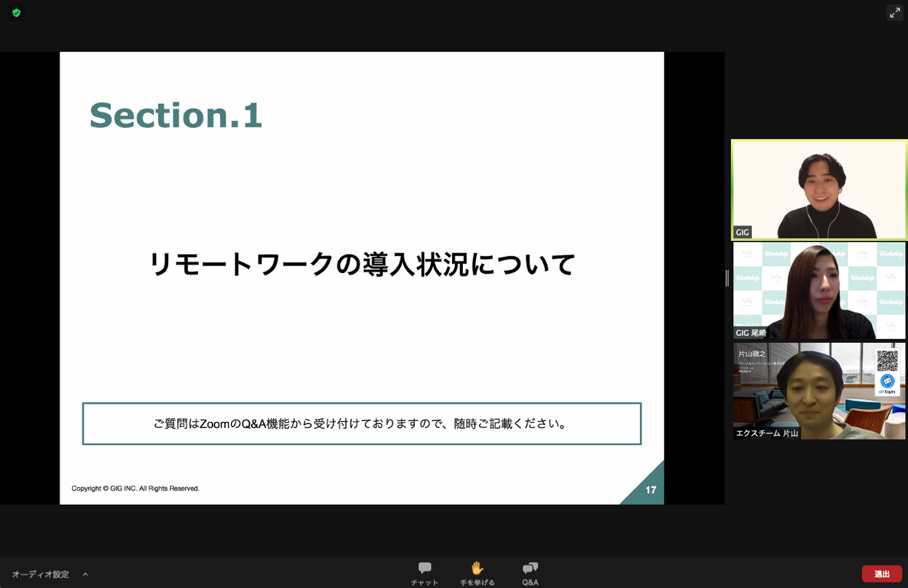Open the チャット chat panel
Viewport: 908px width, 588px height.
coord(425,574)
